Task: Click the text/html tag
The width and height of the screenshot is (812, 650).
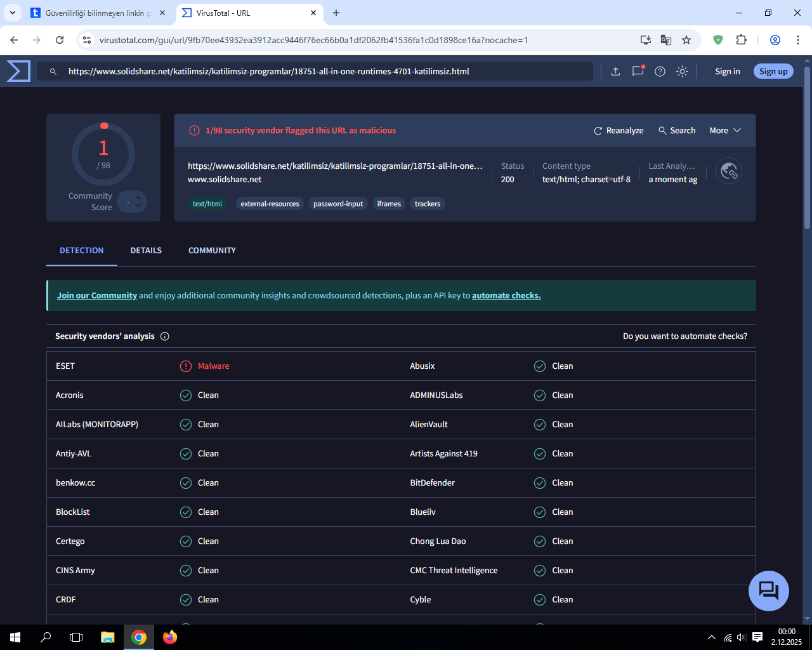Action: (207, 204)
